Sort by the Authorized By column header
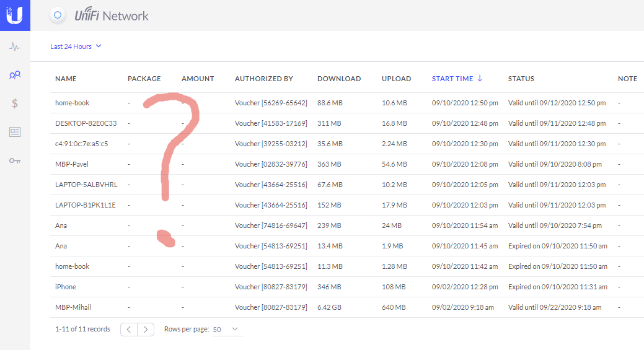Image resolution: width=644 pixels, height=350 pixels. (x=263, y=79)
